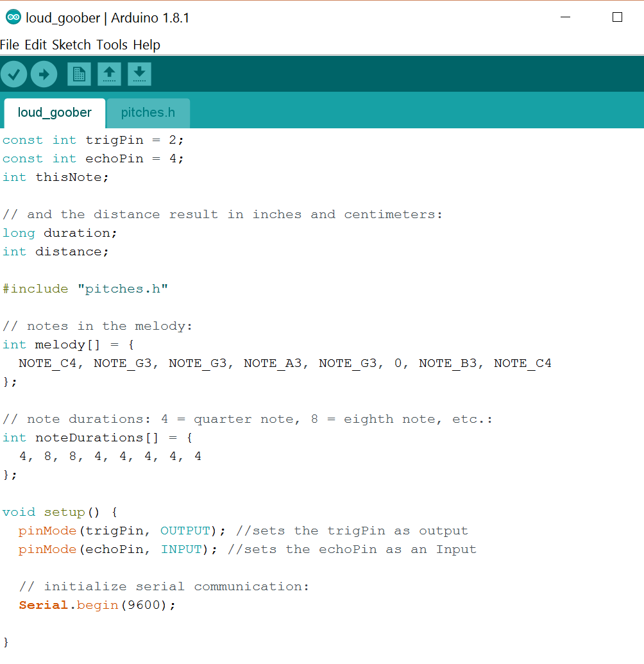644x664 pixels.
Task: Click the durations line '4, 8, 8, 4...'
Action: click(110, 457)
